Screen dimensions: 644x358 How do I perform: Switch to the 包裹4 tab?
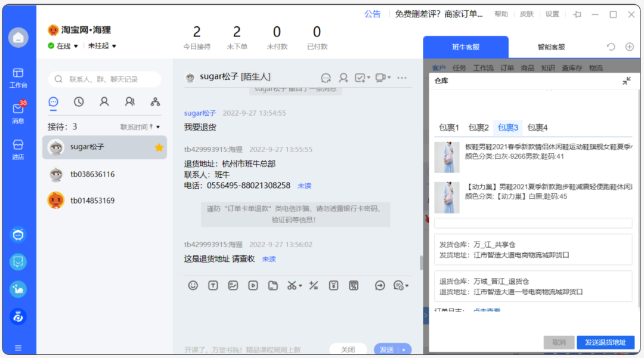537,128
